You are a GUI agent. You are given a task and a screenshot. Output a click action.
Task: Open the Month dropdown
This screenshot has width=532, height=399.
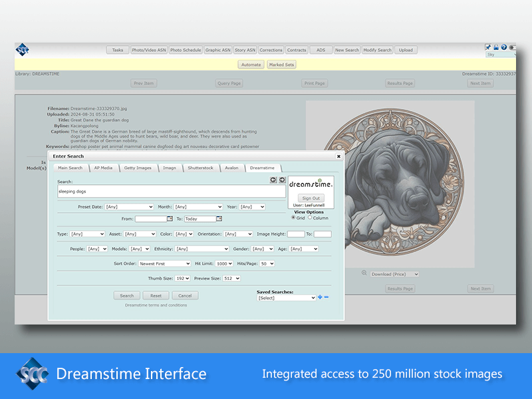pos(198,207)
